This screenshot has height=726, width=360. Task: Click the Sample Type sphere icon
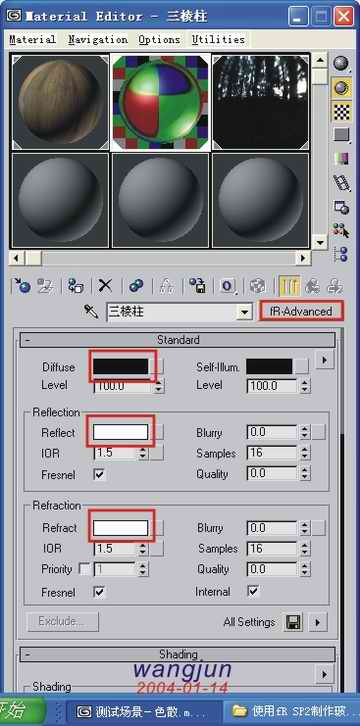[341, 64]
